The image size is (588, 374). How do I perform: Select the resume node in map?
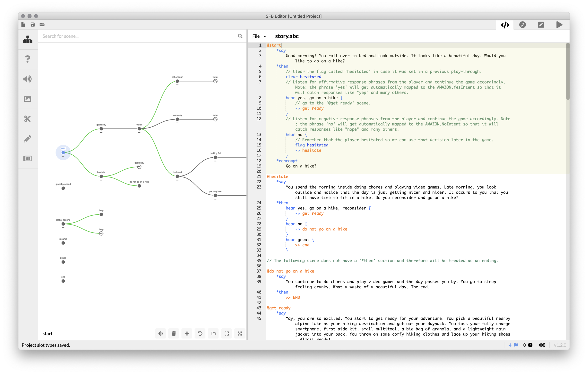pyautogui.click(x=63, y=243)
